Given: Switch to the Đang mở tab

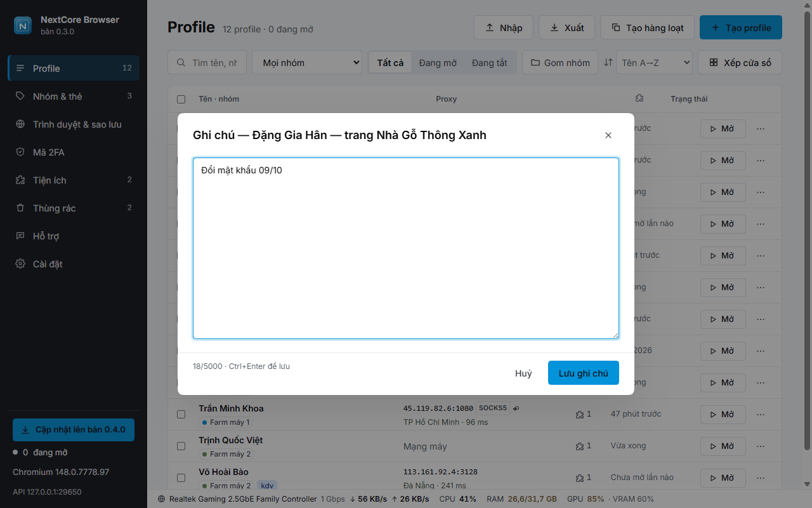Looking at the screenshot, I should coord(438,62).
